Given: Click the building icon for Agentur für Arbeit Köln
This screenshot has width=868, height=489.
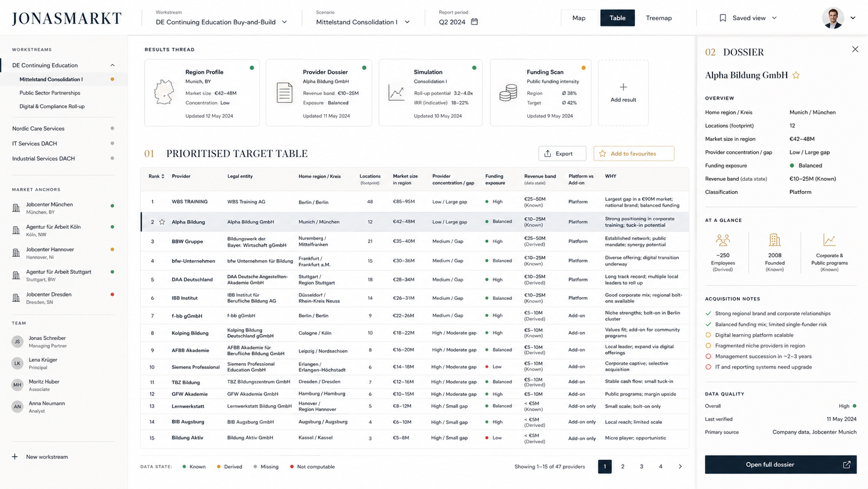Looking at the screenshot, I should 16,230.
